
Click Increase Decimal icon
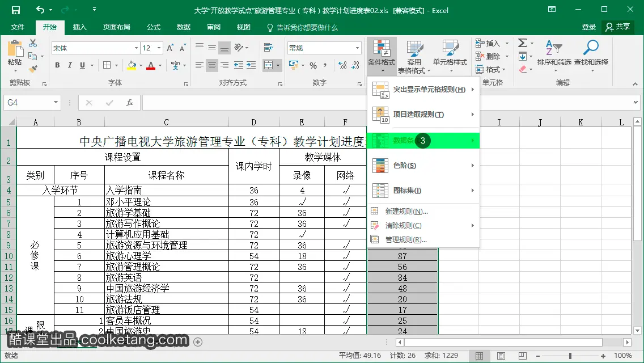pos(342,65)
